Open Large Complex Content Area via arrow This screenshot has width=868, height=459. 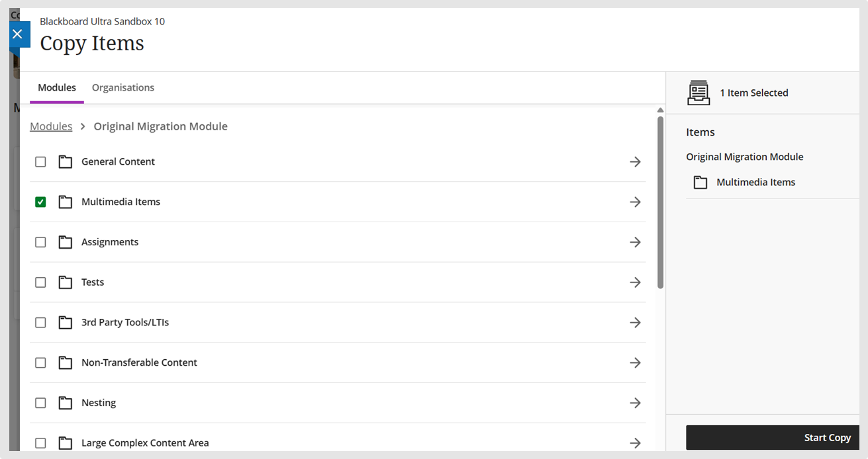point(635,443)
